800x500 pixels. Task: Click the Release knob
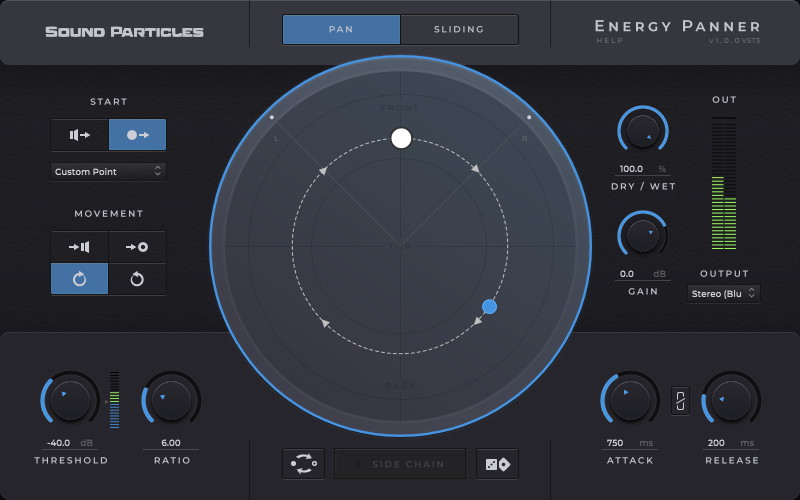click(731, 400)
